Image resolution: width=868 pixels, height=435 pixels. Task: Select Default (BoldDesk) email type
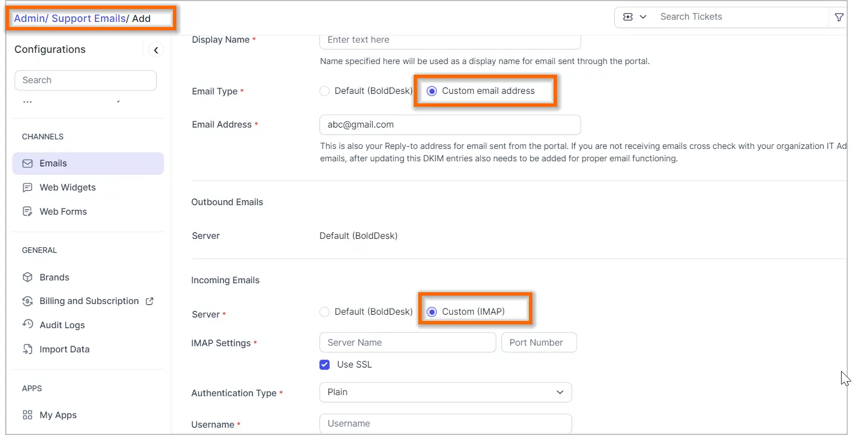[x=325, y=91]
